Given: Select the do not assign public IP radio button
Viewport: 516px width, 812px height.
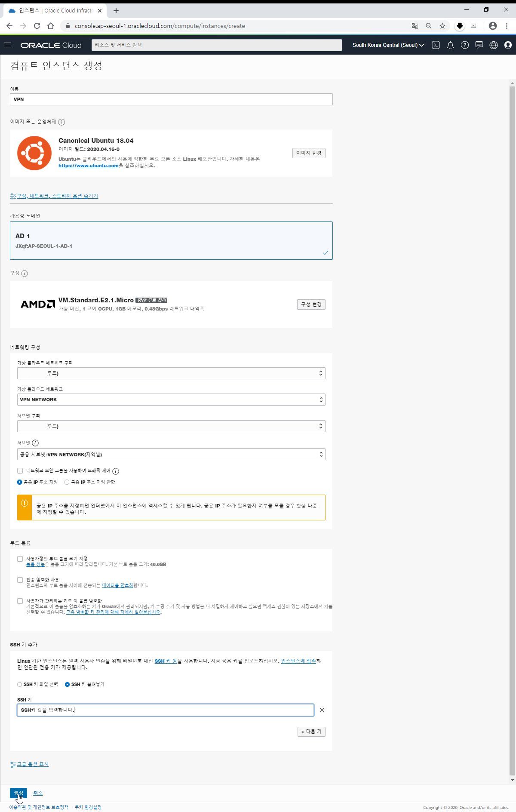Looking at the screenshot, I should [x=67, y=482].
